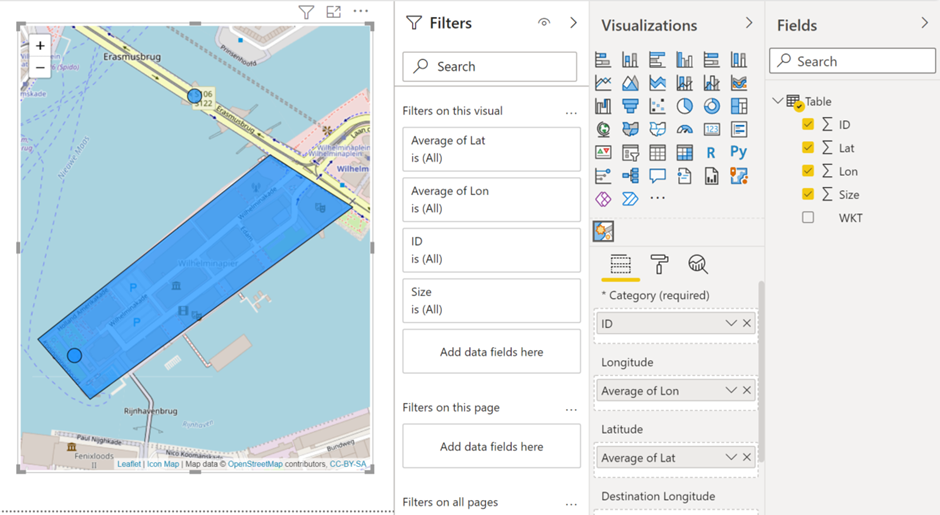The image size is (940, 515).
Task: Pick the Gauge visualization icon
Action: (684, 129)
